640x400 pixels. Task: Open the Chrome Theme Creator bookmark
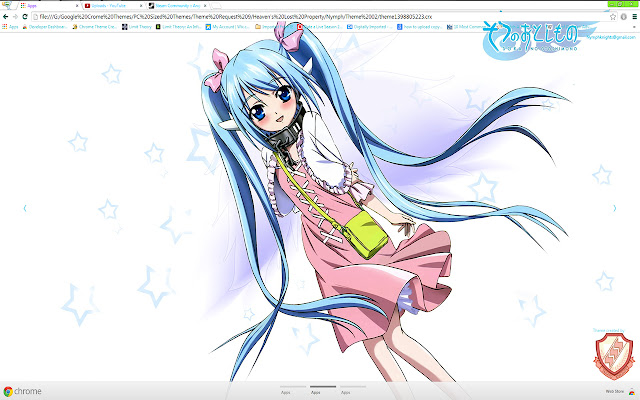tap(95, 27)
